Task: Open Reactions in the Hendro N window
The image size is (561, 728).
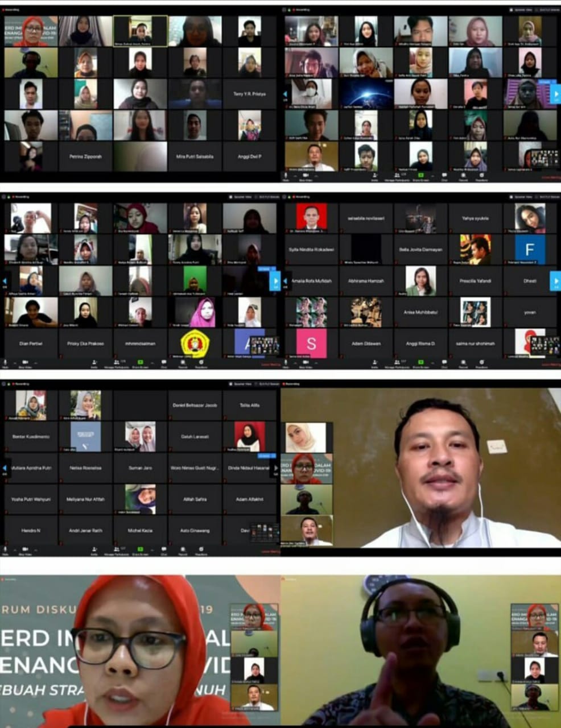Action: click(x=201, y=549)
